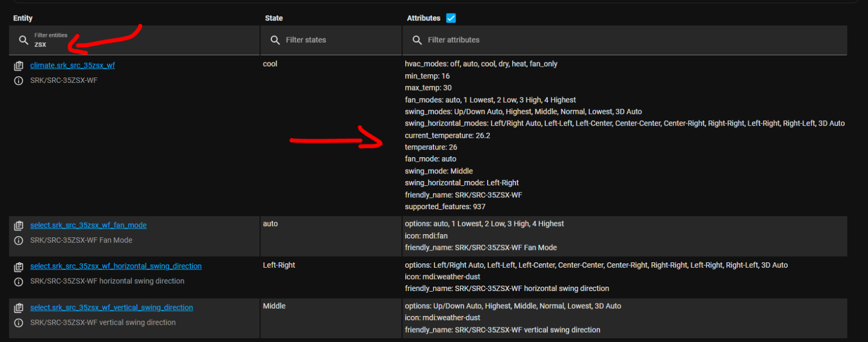The width and height of the screenshot is (868, 342).
Task: Click the min_temp: 16 attribute
Action: click(427, 76)
